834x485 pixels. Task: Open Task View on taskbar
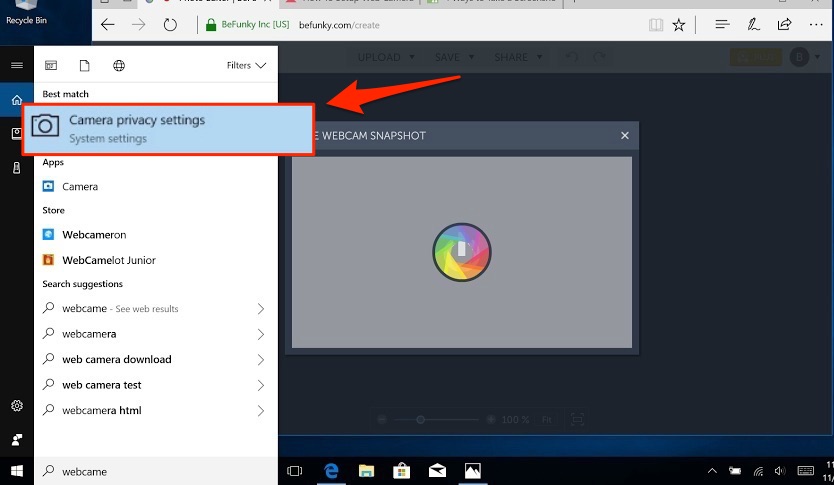click(x=294, y=471)
